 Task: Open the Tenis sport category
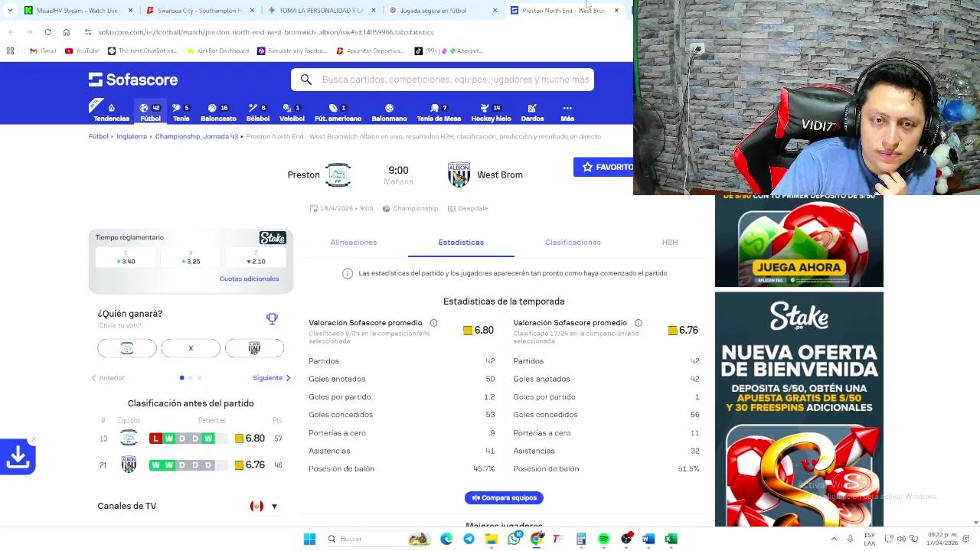click(x=181, y=112)
